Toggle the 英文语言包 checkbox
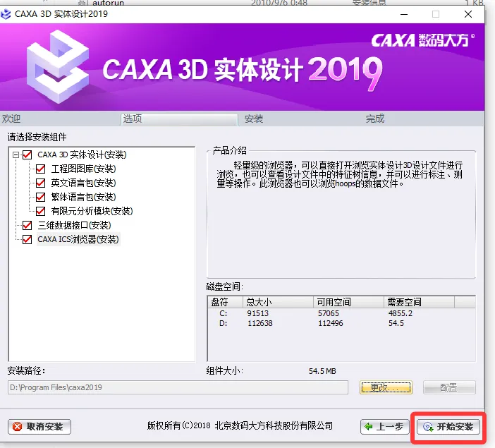 coord(40,183)
